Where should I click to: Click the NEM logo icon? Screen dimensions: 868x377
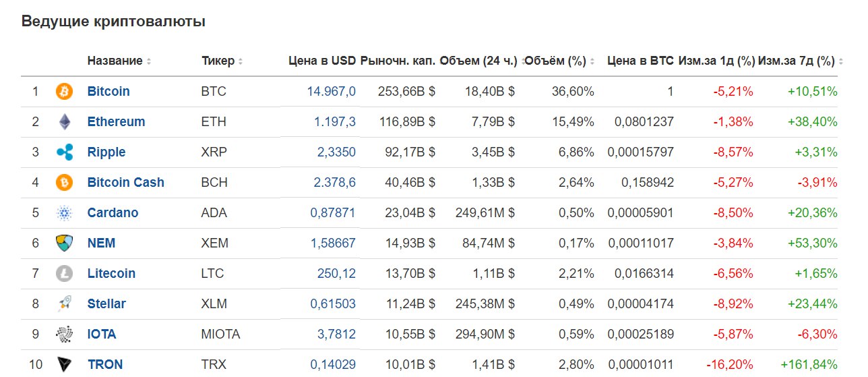pyautogui.click(x=64, y=243)
